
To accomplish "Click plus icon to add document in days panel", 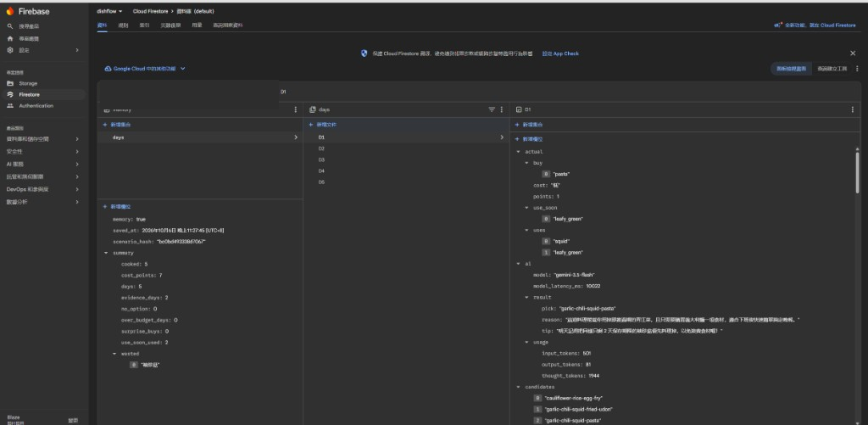I will [x=311, y=125].
